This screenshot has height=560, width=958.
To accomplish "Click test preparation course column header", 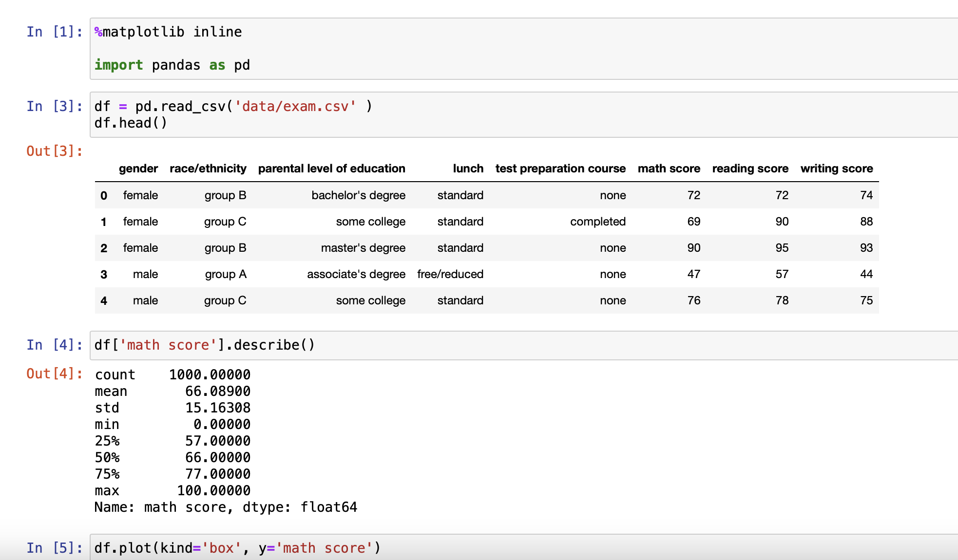I will tap(560, 168).
